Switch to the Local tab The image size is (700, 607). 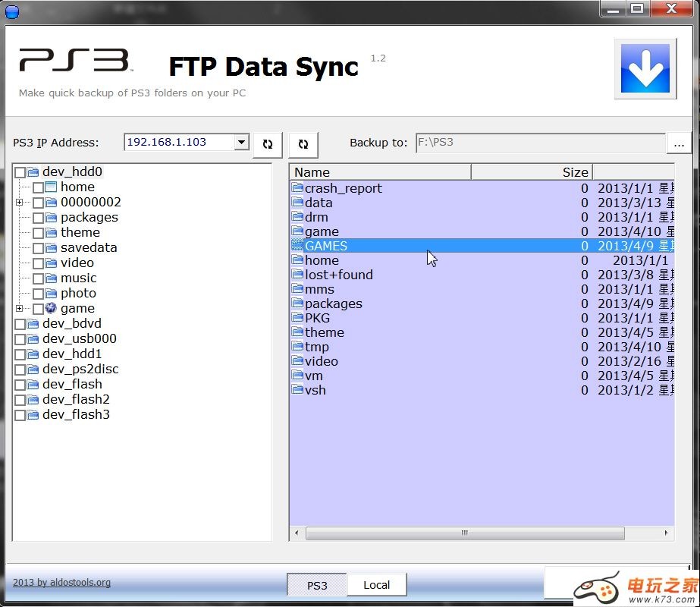coord(376,585)
